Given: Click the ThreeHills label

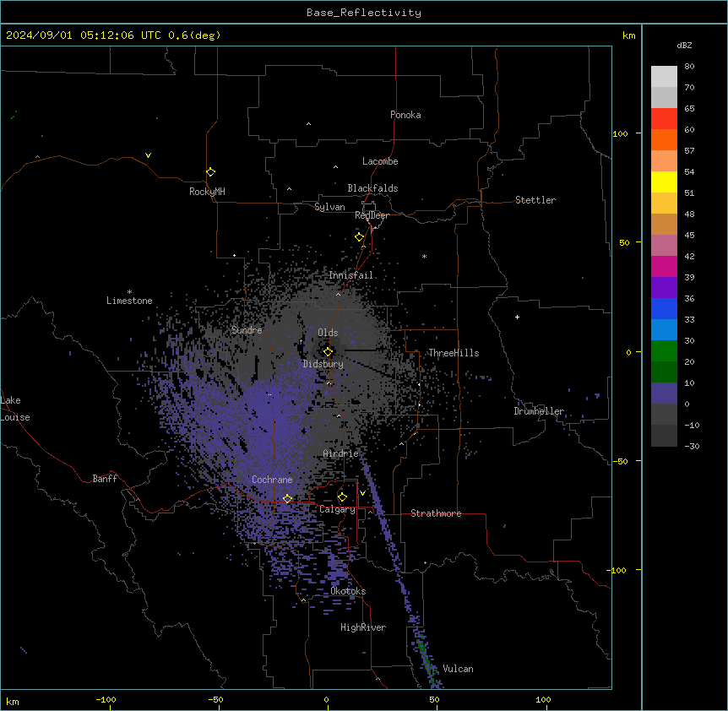Looking at the screenshot, I should (x=454, y=353).
